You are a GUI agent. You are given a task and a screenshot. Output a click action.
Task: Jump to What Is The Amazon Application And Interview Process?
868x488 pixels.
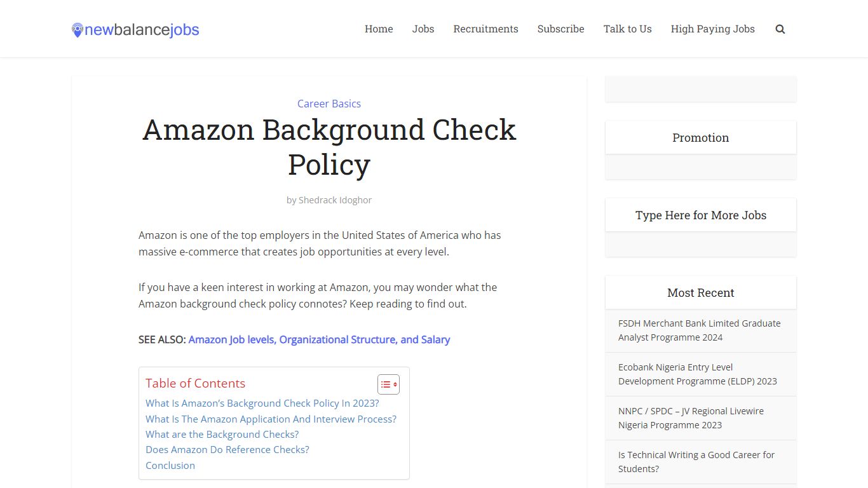click(x=271, y=419)
